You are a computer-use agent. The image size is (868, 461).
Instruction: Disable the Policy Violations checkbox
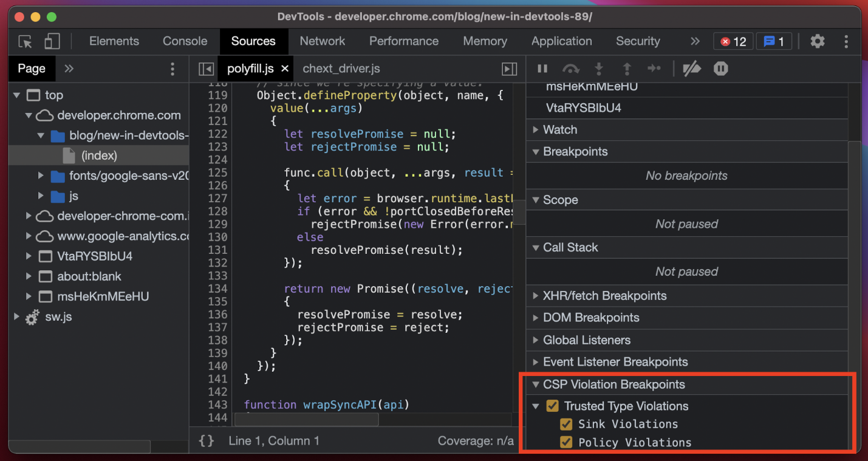pos(566,442)
